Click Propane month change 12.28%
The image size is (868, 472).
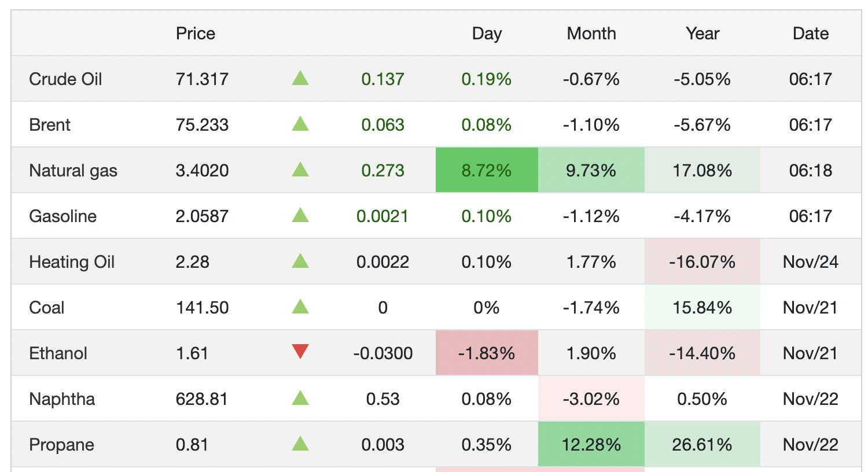[591, 445]
